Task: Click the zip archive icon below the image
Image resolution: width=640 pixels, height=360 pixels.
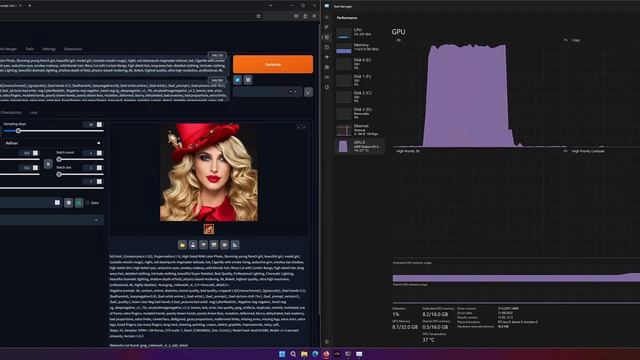Action: tap(203, 245)
